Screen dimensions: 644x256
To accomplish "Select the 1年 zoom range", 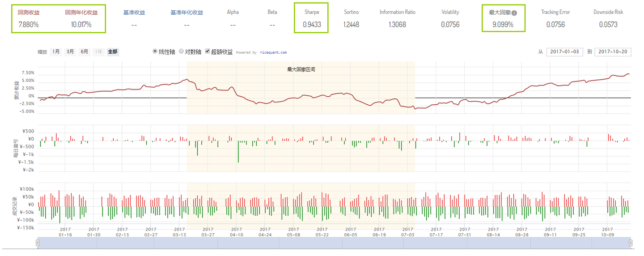I will pos(98,52).
